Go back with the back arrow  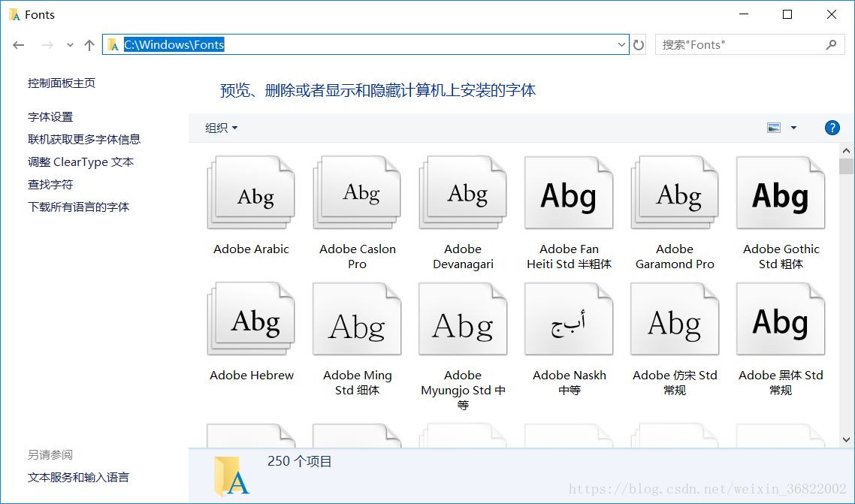(19, 45)
